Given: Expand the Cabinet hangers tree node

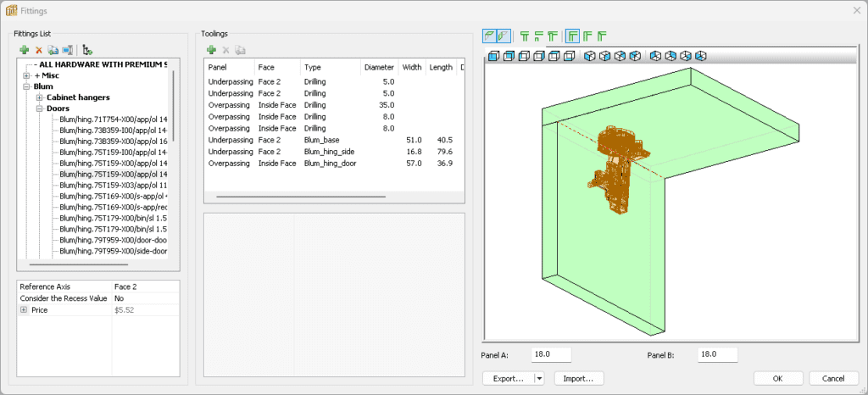Looking at the screenshot, I should tap(39, 97).
